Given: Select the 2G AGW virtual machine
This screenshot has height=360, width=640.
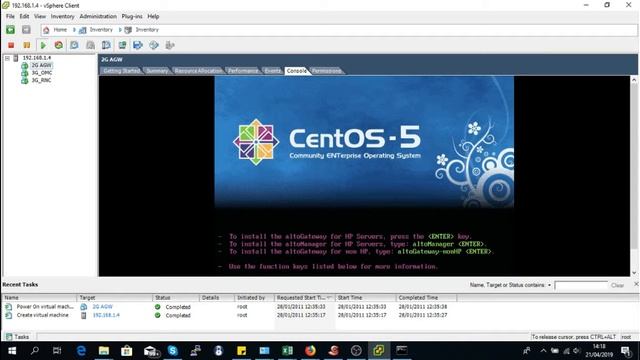Looking at the screenshot, I should point(42,65).
